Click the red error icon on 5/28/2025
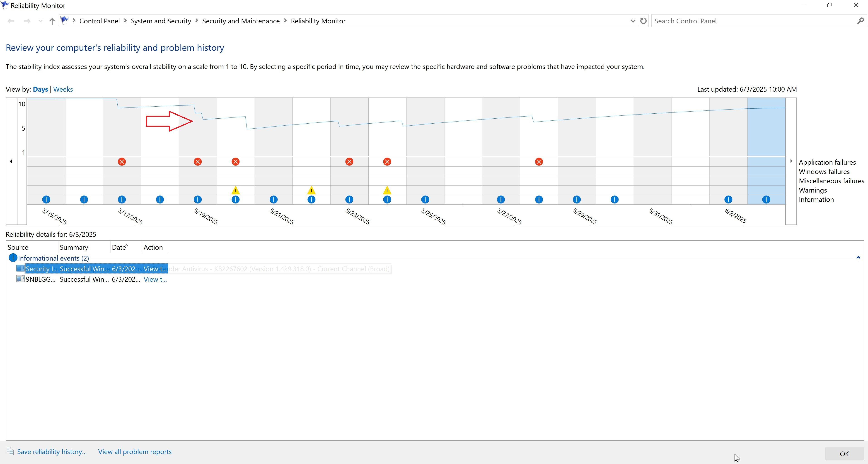 539,162
